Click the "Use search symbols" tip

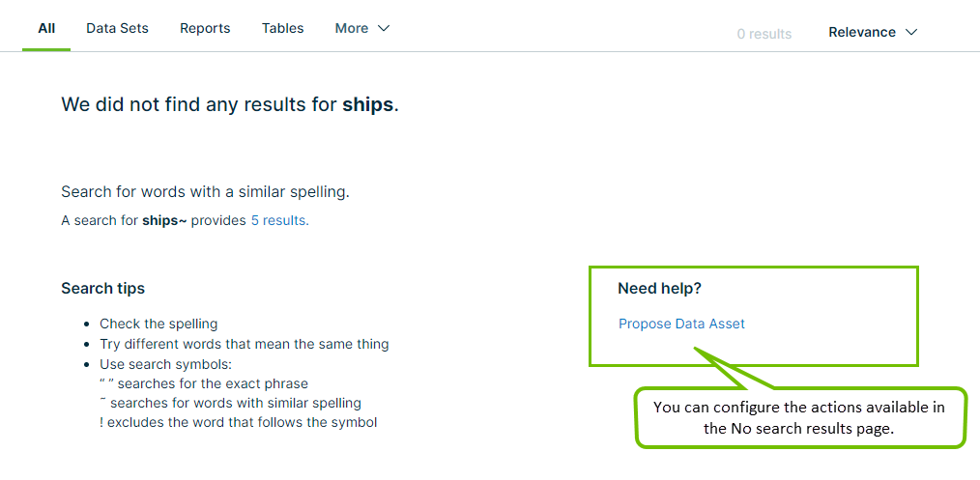point(165,364)
